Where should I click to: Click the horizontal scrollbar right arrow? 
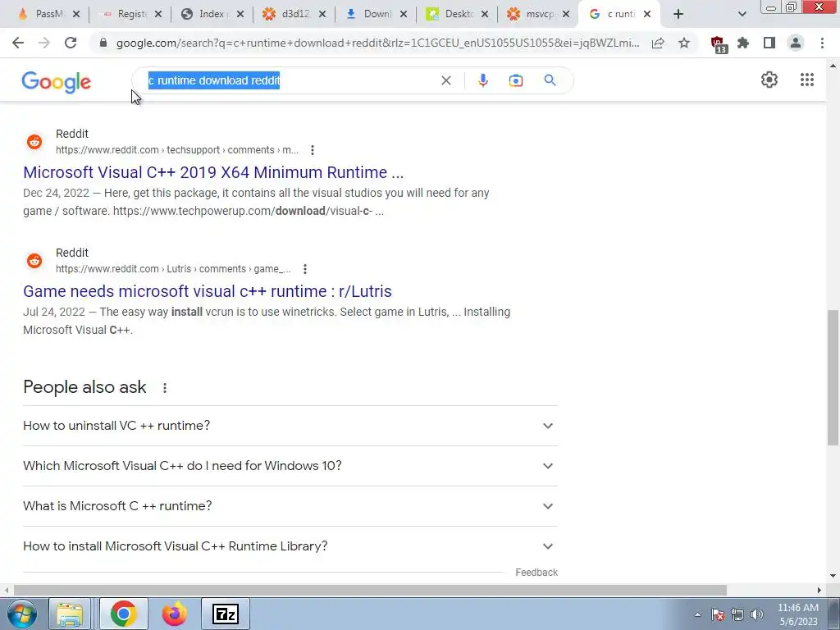coord(819,590)
